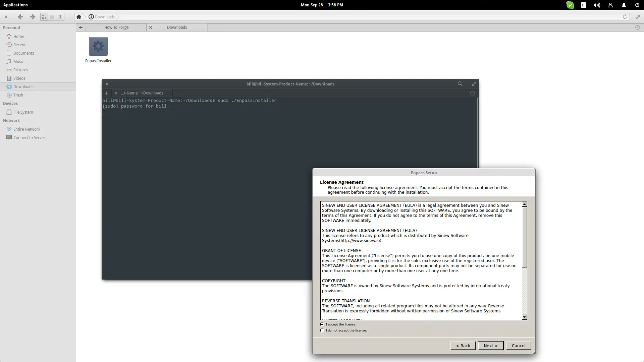Switch to column view in file manager
The height and width of the screenshot is (362, 644).
coord(60,17)
